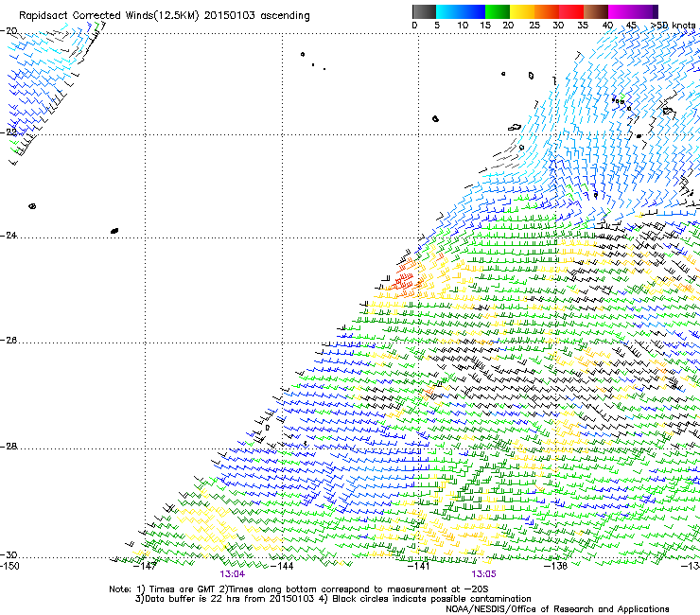
Task: Click the "25" label under the legend
Action: click(534, 26)
